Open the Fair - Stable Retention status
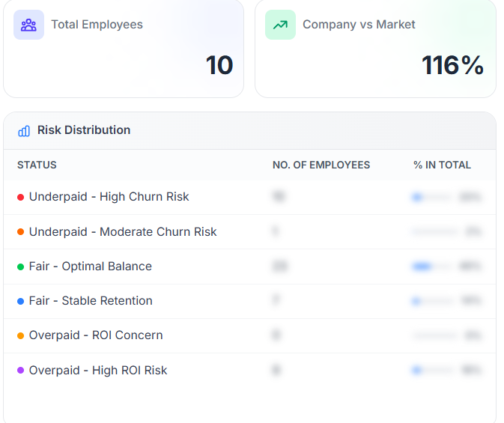The image size is (504, 423). coord(91,301)
